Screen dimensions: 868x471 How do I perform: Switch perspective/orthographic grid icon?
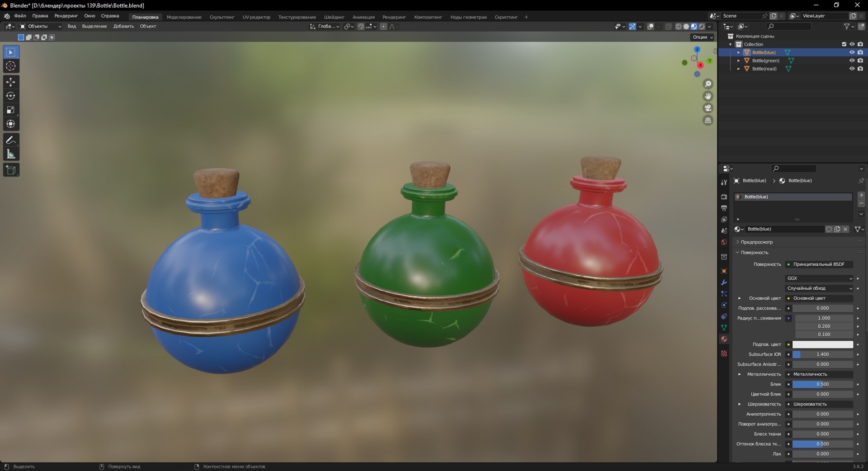(x=708, y=120)
